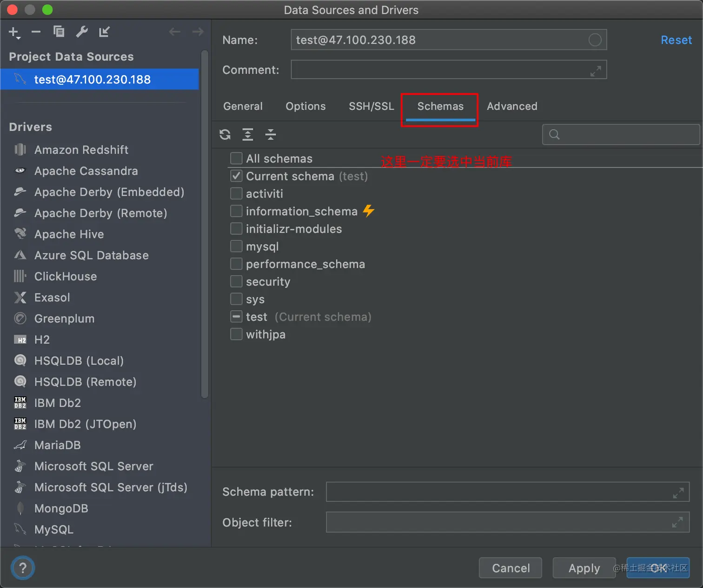
Task: Expand the Schema pattern field
Action: [x=678, y=493]
